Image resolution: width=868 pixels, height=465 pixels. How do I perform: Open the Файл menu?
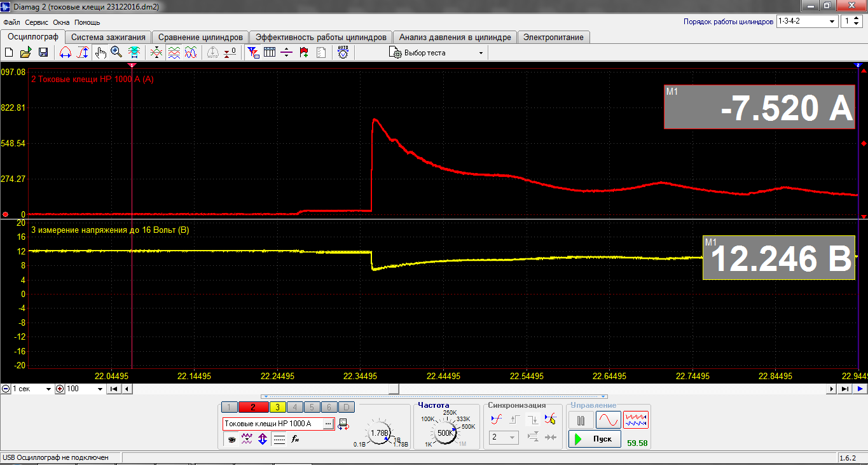pyautogui.click(x=11, y=22)
